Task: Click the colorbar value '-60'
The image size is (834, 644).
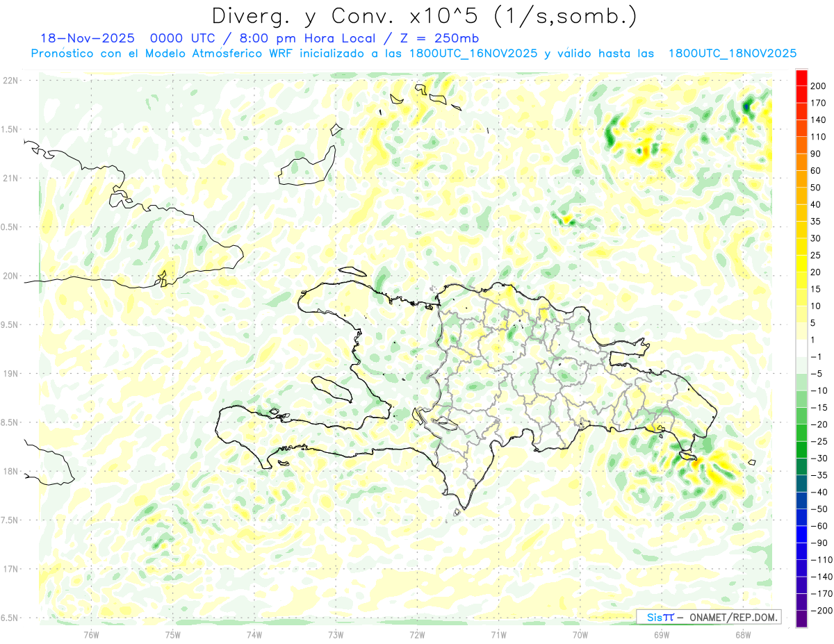Action: tap(819, 526)
